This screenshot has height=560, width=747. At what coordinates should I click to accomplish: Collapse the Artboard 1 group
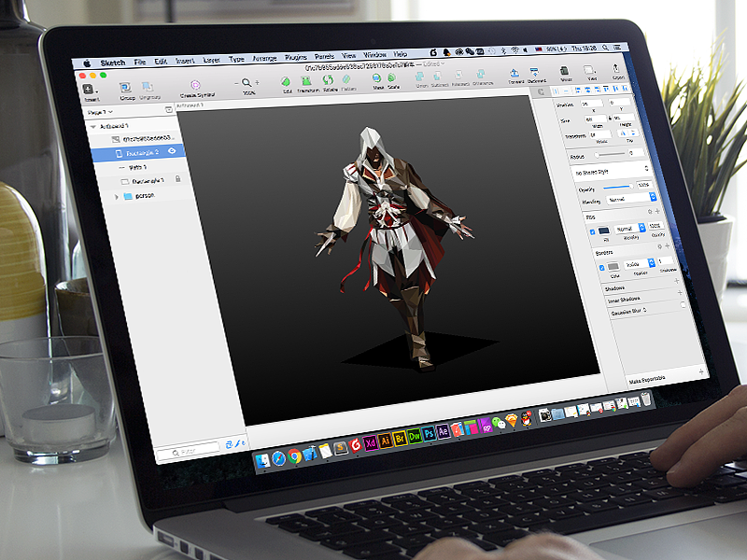click(x=92, y=127)
